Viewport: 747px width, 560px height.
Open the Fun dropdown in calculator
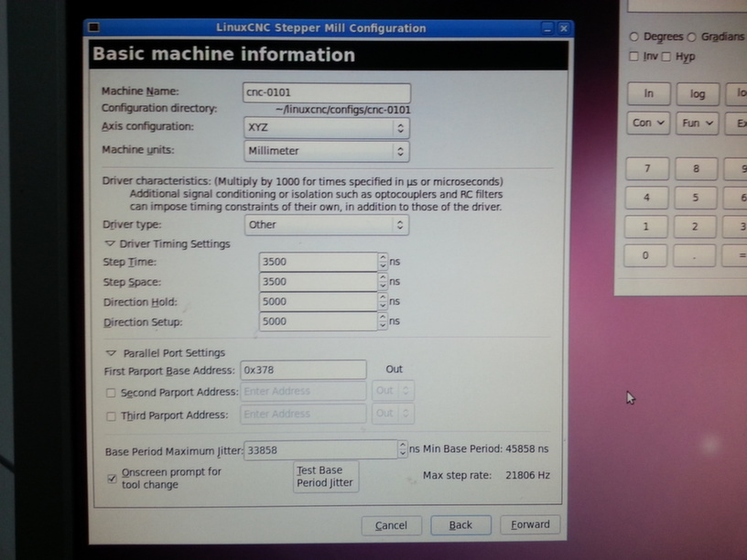click(697, 124)
